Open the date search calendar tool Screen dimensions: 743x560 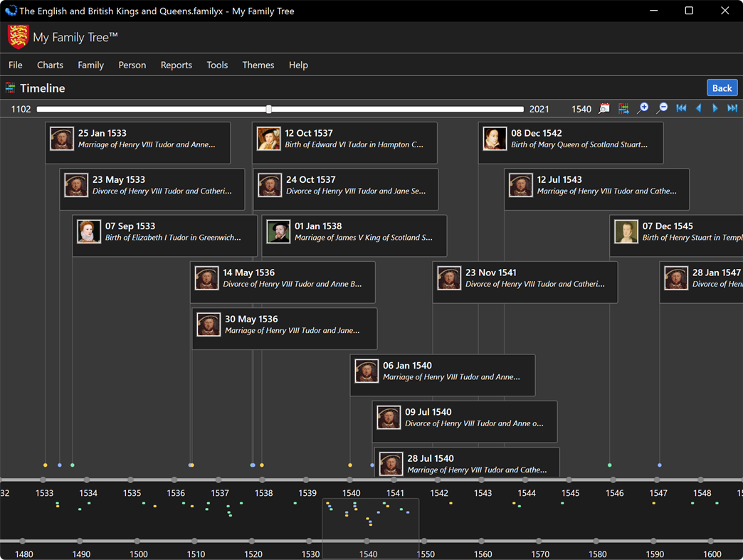tap(604, 108)
